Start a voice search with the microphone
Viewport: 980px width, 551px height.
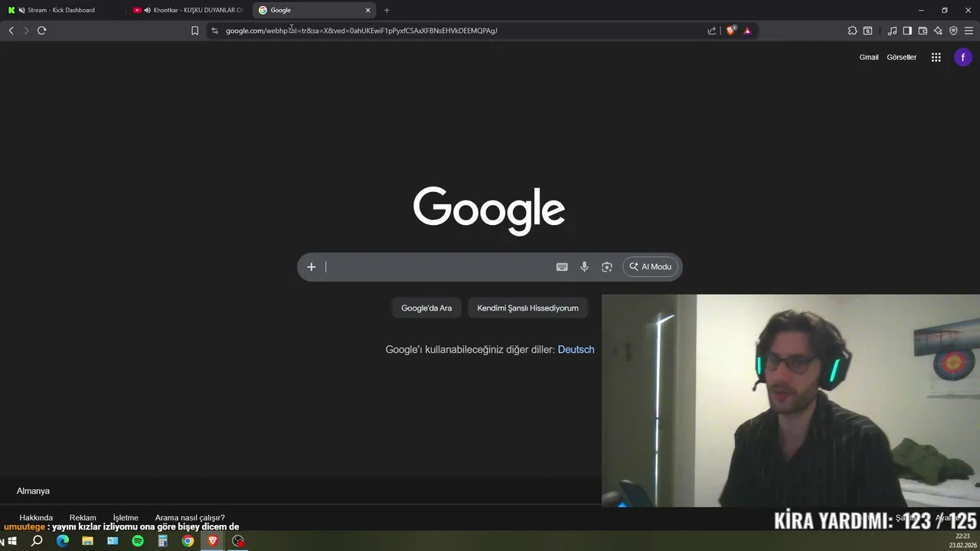(x=584, y=267)
